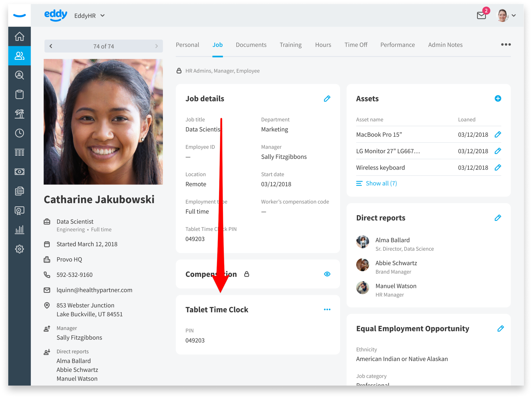The height and width of the screenshot is (398, 532).
Task: Click the Provo HQ location text
Action: point(69,259)
